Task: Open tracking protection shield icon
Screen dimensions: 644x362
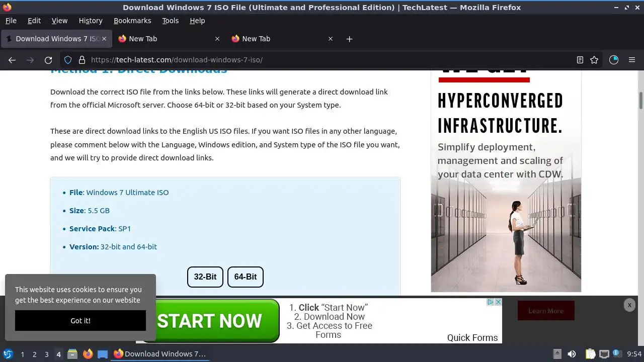Action: pos(68,60)
